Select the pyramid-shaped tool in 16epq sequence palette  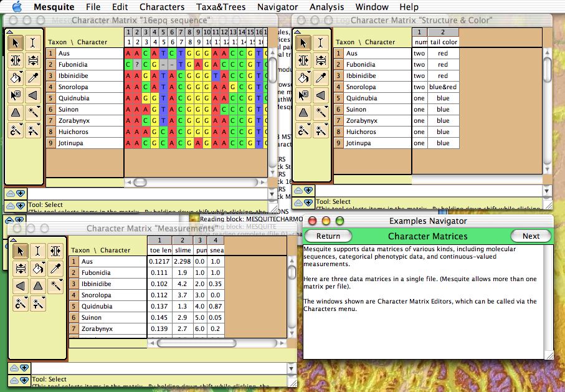(x=16, y=113)
